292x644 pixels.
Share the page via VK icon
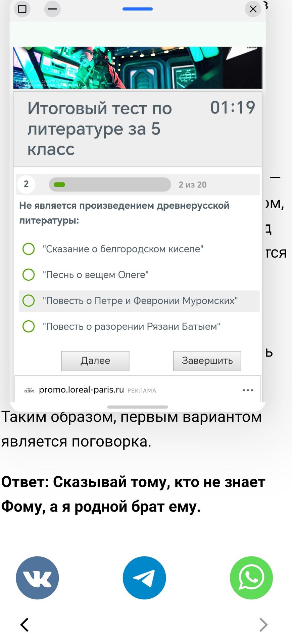click(37, 578)
